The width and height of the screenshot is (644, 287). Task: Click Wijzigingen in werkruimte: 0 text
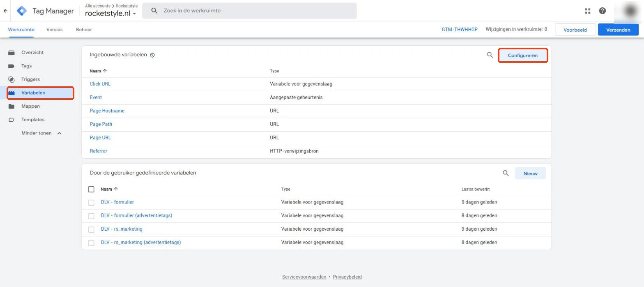pyautogui.click(x=516, y=30)
